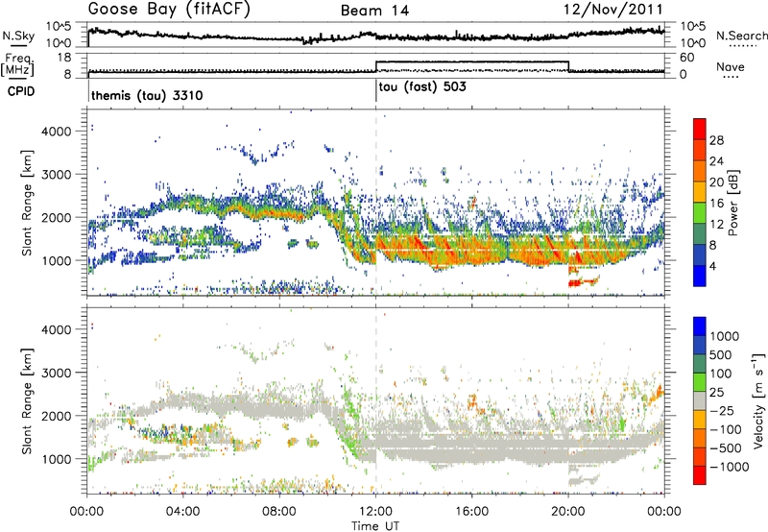Click the 'Nave' legend label

tap(731, 66)
